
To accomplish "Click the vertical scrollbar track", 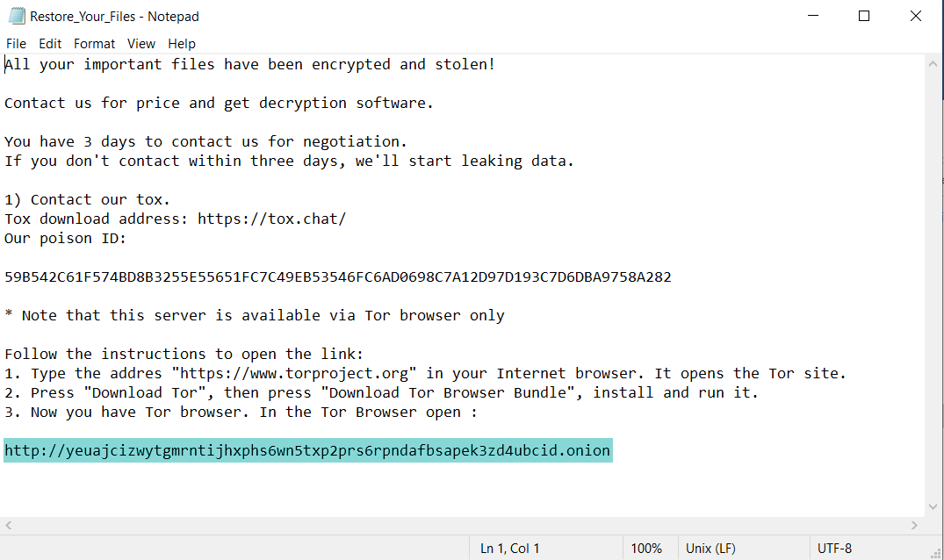I will coord(934,281).
